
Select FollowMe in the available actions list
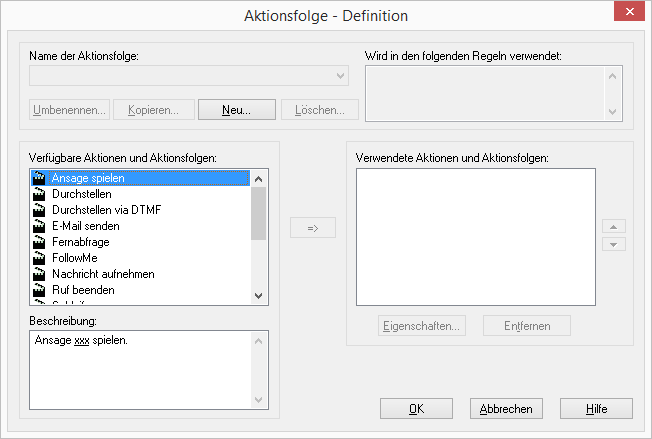click(75, 258)
